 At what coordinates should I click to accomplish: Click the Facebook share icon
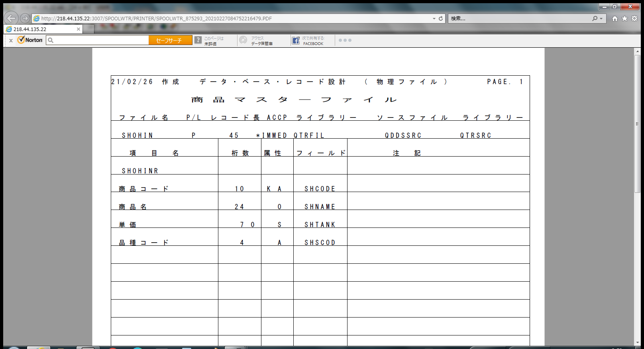point(296,40)
